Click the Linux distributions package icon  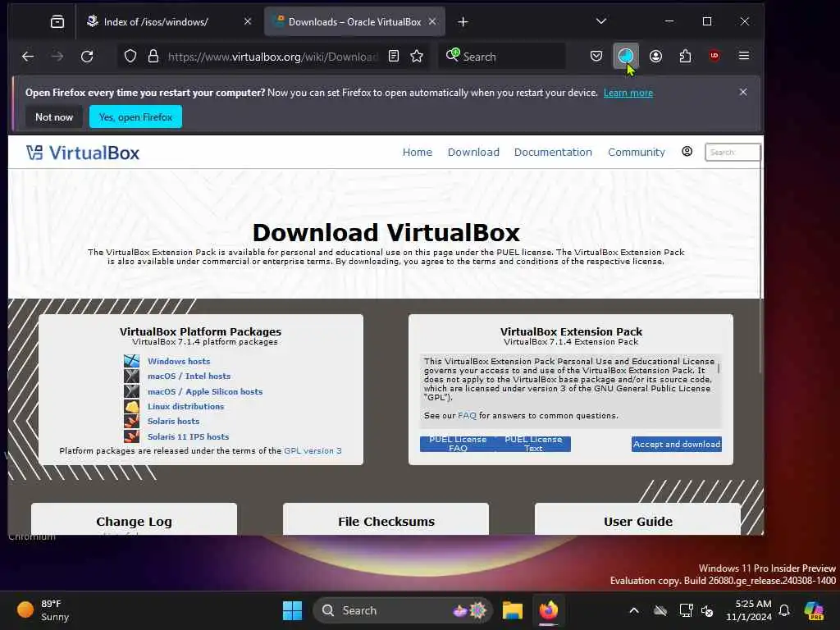click(132, 406)
